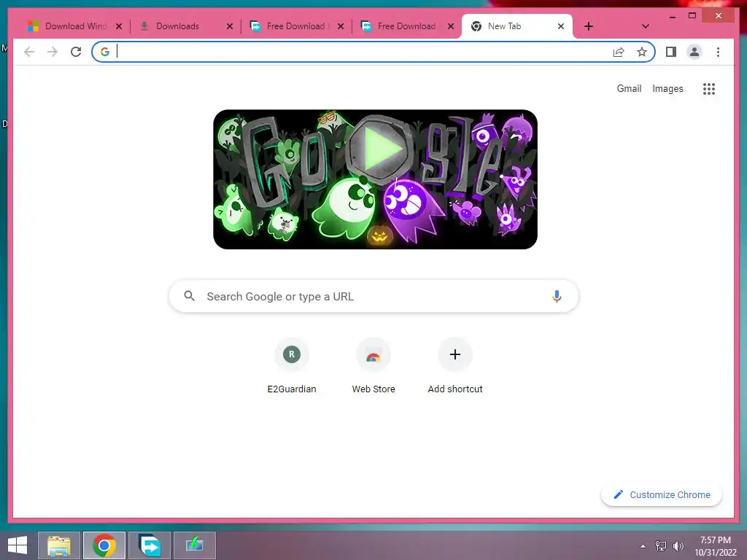Maximize the Chrome window
This screenshot has height=560, width=747.
(x=692, y=16)
